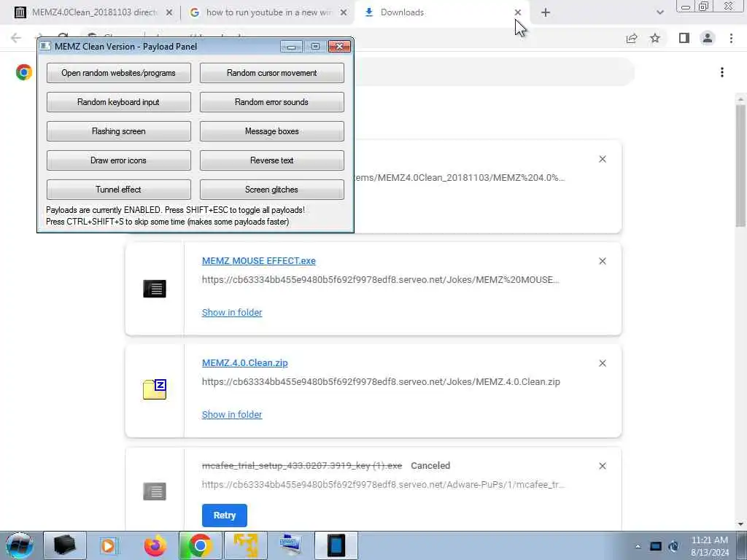Retry the canceled mcafee trial download
This screenshot has width=747, height=560.
coord(225,516)
